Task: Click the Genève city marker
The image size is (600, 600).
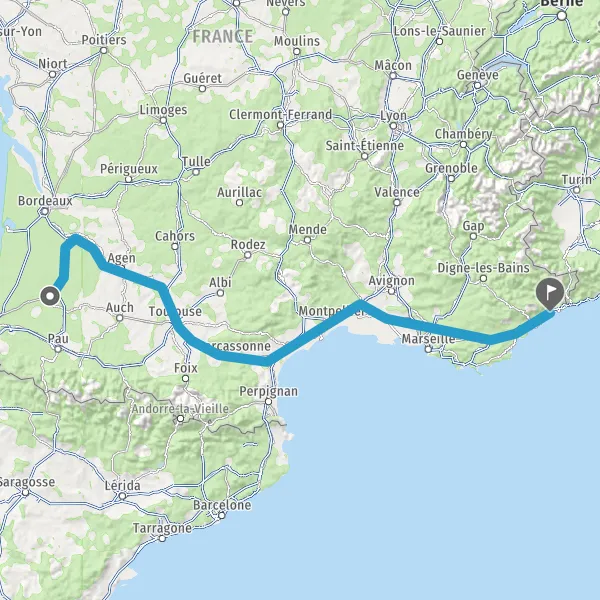Action: [x=477, y=85]
